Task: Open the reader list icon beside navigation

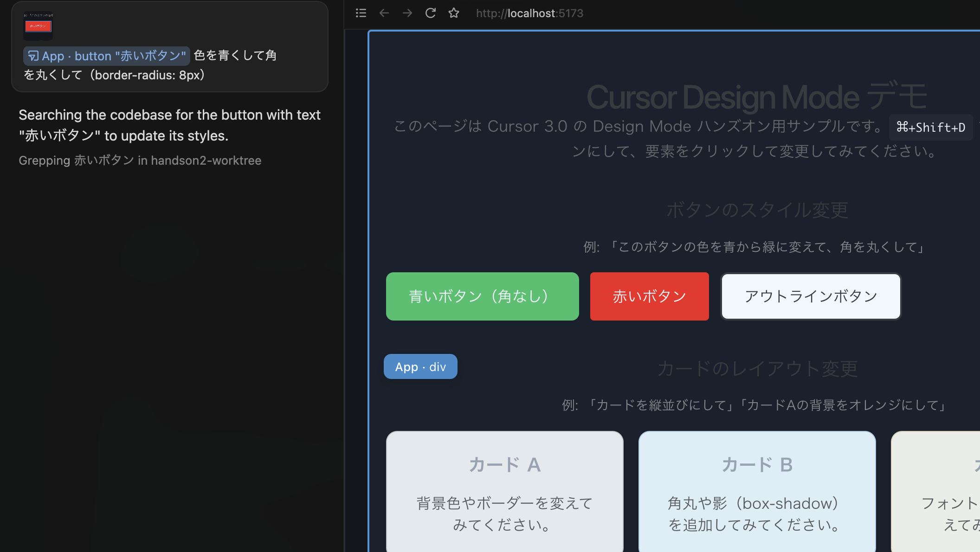Action: coord(361,13)
